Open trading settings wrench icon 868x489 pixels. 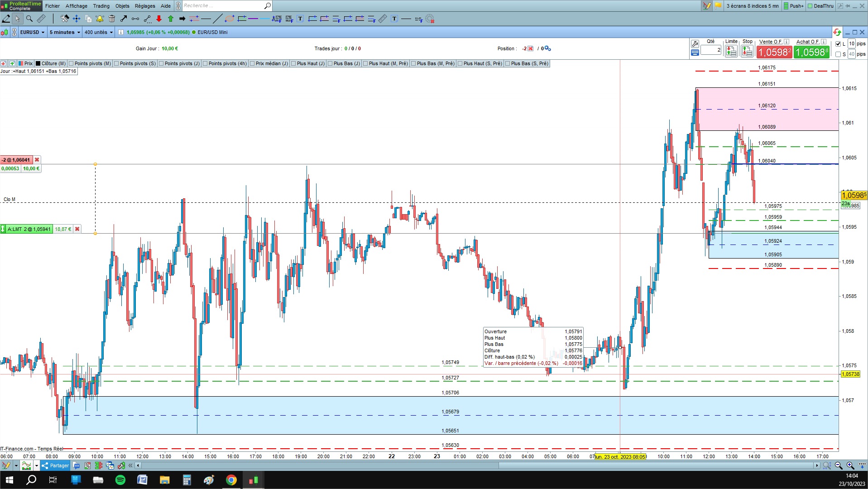tap(695, 44)
